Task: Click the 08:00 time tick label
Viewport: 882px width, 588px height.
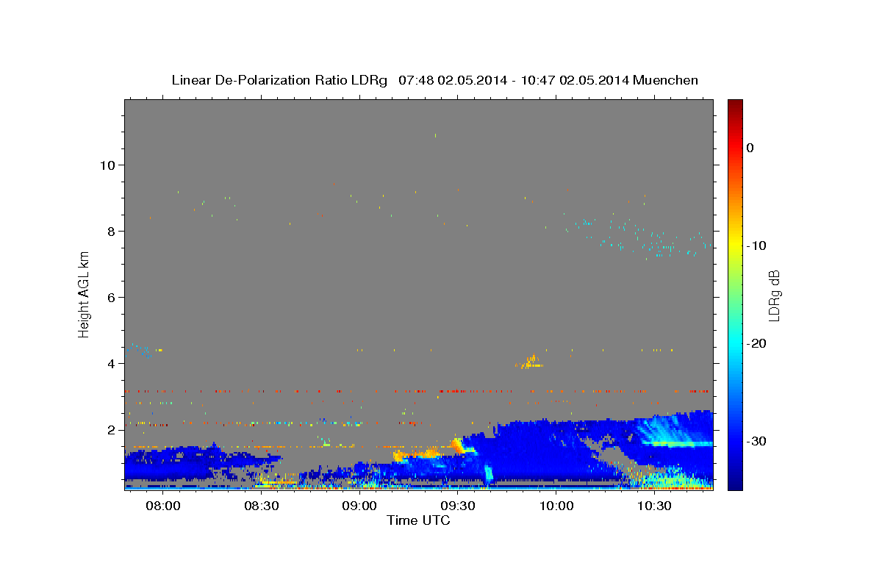Action: coord(162,506)
